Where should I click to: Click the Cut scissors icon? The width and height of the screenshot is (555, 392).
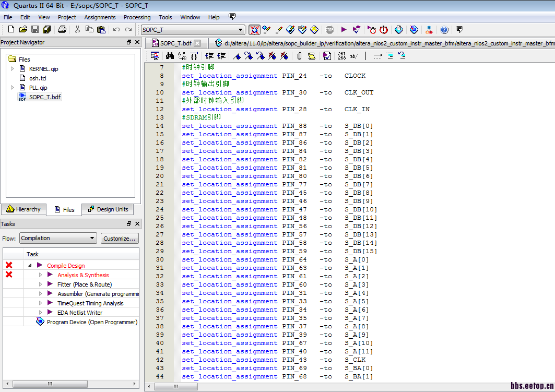[x=77, y=30]
